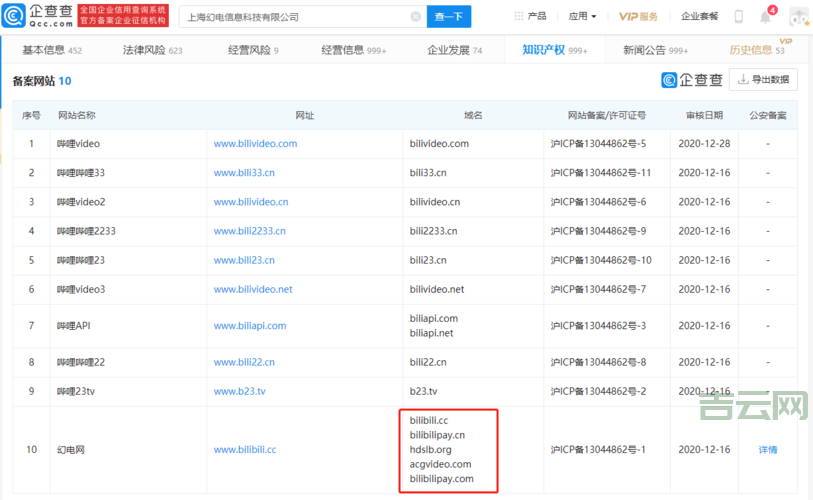Open the user avatar menu
Viewport: 813px width, 500px height.
point(797,17)
